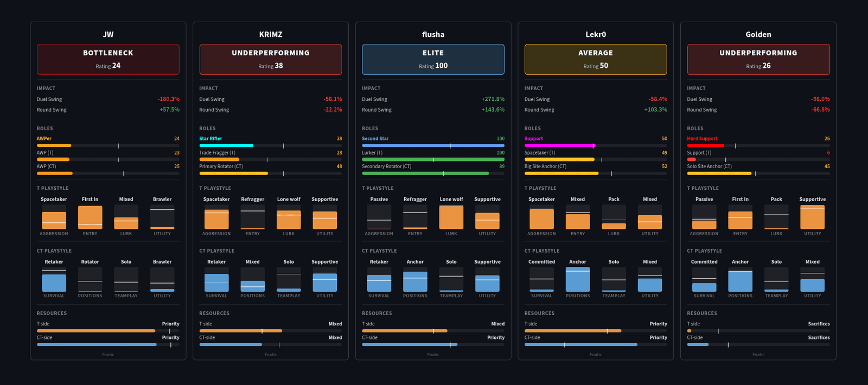Viewport: 868px width, 385px height.
Task: Click flusha's Duel Swing value +271.8%
Action: 493,99
